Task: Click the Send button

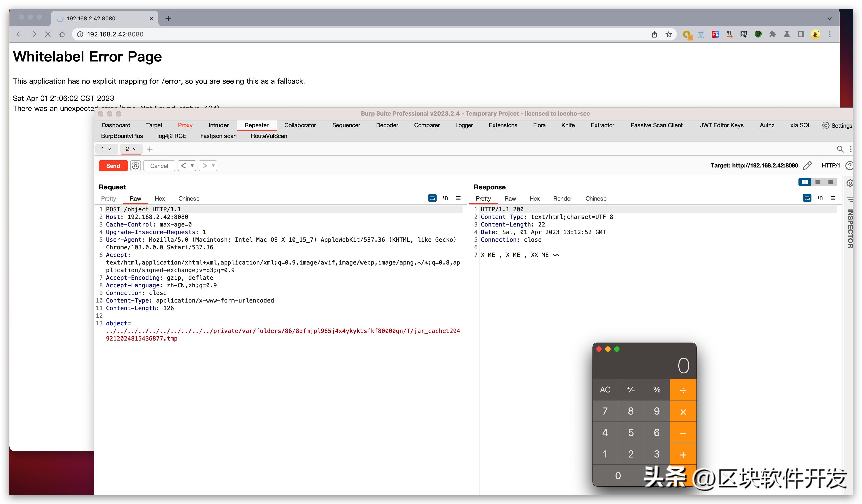Action: tap(113, 165)
